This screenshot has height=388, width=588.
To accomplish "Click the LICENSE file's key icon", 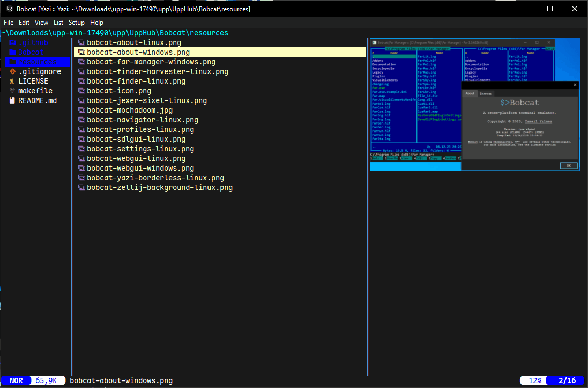I will (12, 81).
